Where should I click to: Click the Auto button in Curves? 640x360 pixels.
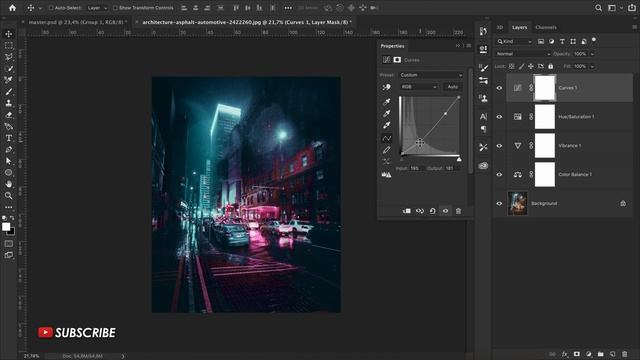(453, 87)
